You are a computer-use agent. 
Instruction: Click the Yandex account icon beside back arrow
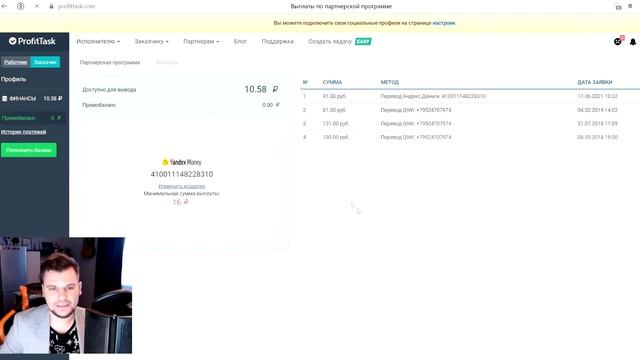[20, 6]
